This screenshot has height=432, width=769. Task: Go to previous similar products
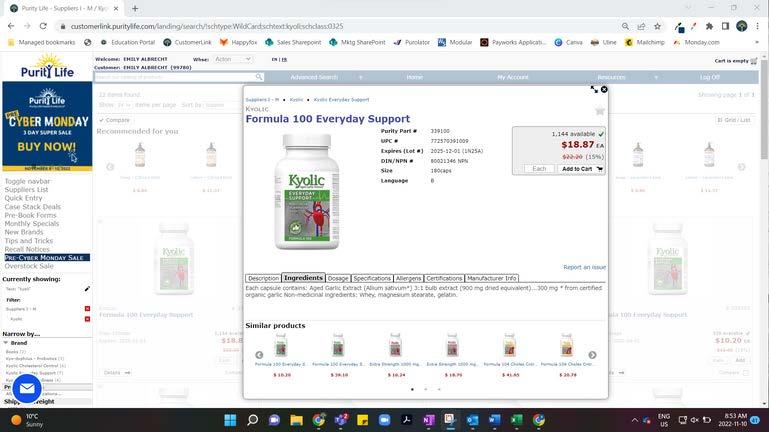pyautogui.click(x=259, y=355)
